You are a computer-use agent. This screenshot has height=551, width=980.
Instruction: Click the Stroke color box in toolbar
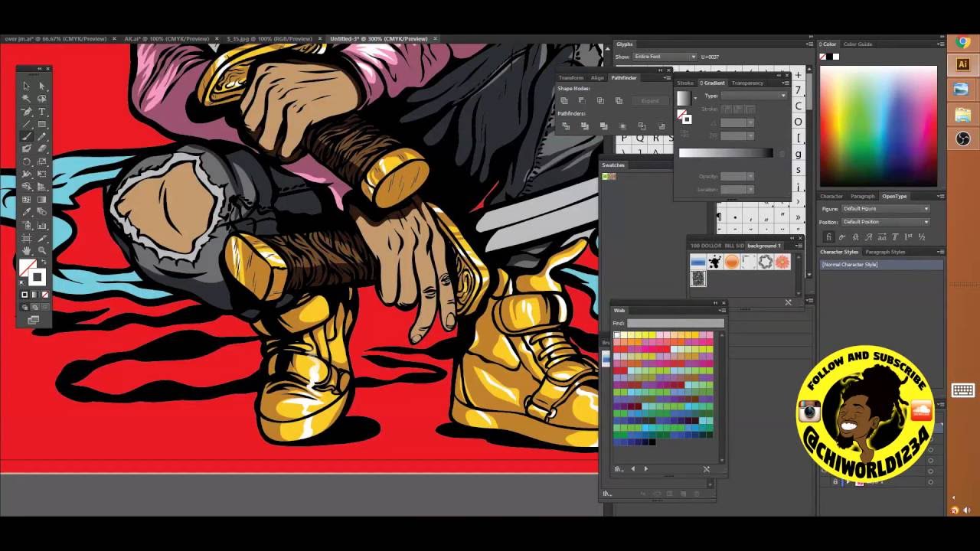pos(38,277)
